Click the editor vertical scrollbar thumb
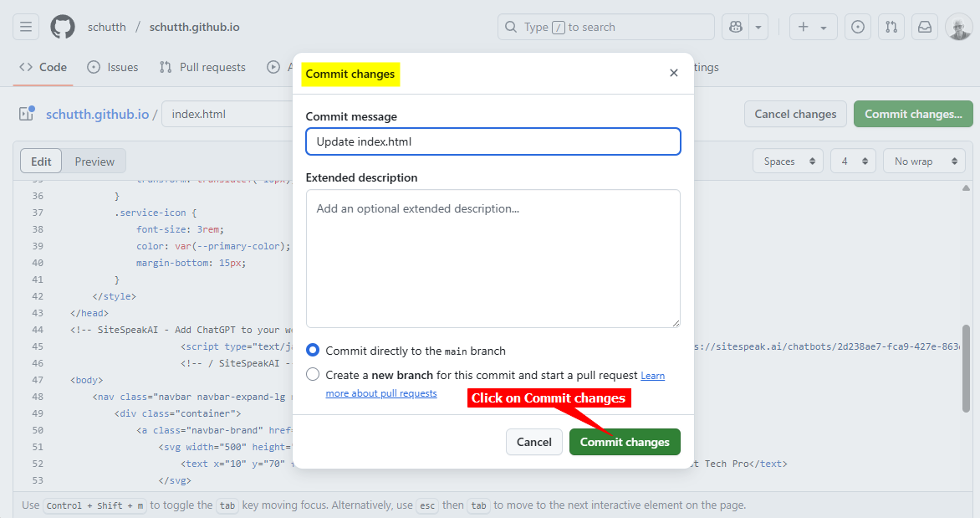980x518 pixels. (967, 368)
